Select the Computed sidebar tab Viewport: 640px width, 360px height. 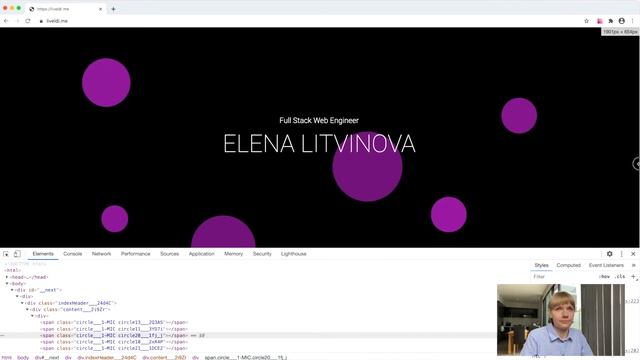point(568,265)
